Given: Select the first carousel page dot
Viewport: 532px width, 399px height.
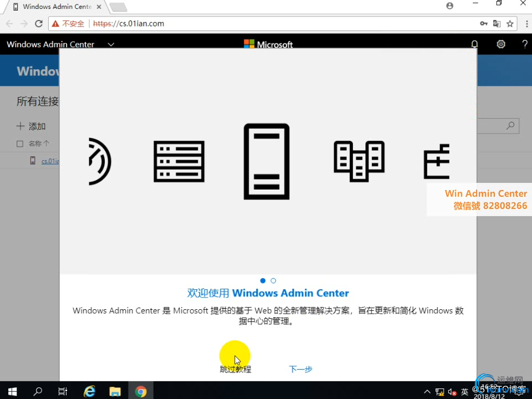Looking at the screenshot, I should click(263, 280).
